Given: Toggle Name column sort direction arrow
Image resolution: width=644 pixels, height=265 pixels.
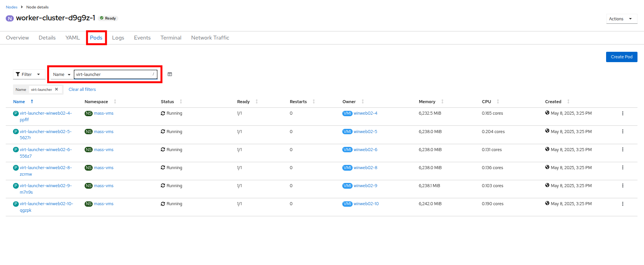Looking at the screenshot, I should (x=32, y=102).
